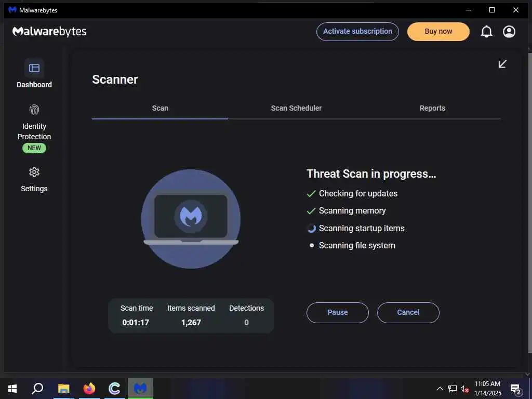Open Identity Protection in the sidebar
The height and width of the screenshot is (399, 532).
pyautogui.click(x=34, y=128)
